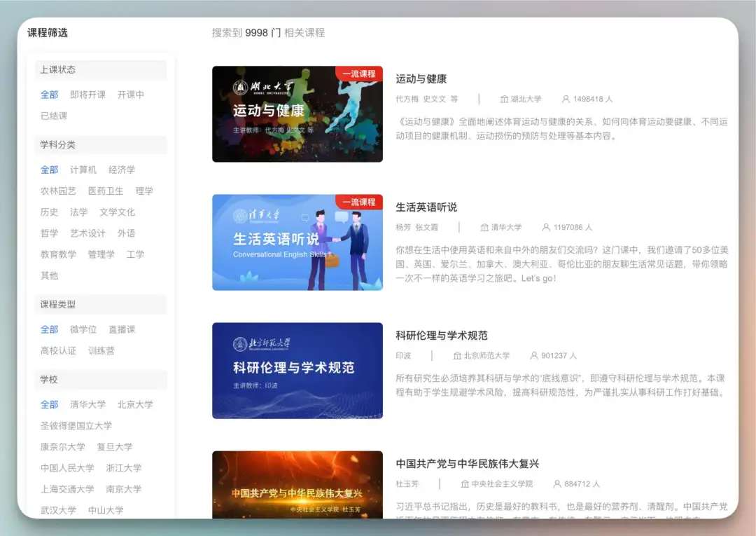Choose the 教育教学 subject category
756x536 pixels.
pos(58,255)
